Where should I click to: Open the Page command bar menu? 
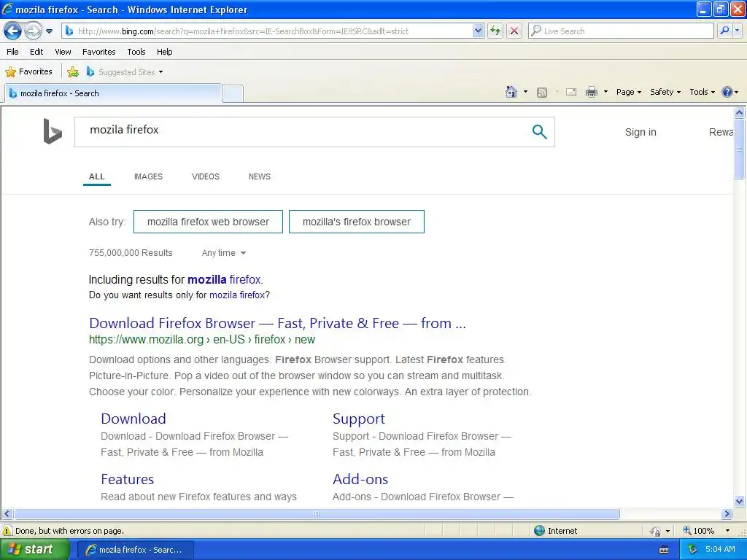point(628,92)
